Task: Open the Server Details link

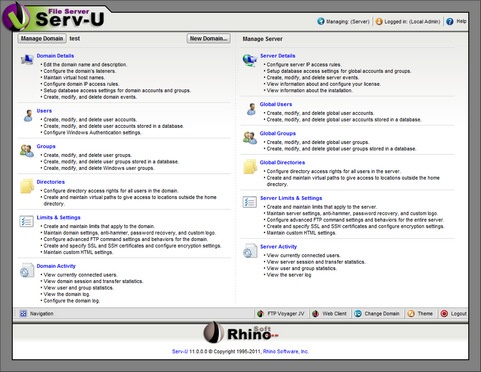Action: 278,56
